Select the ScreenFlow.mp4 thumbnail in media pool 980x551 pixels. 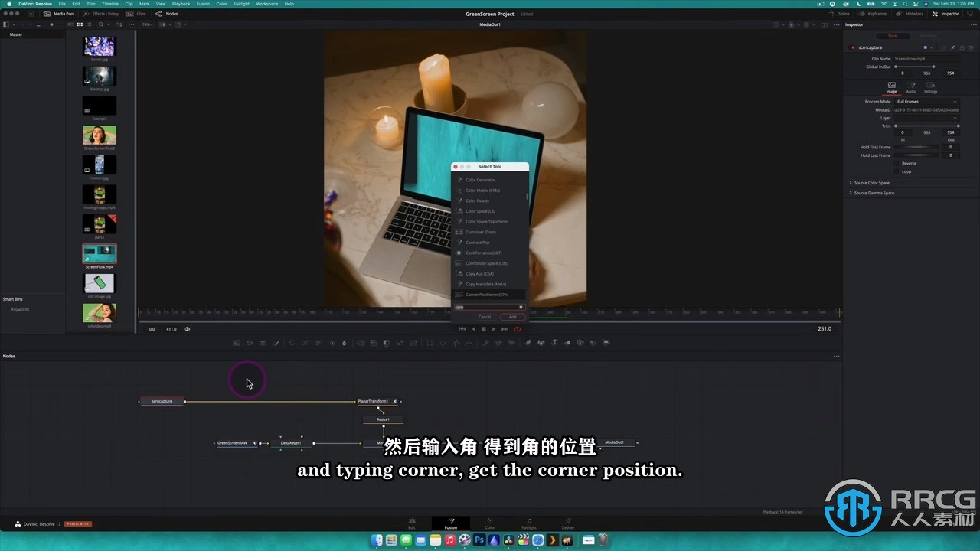pyautogui.click(x=100, y=253)
